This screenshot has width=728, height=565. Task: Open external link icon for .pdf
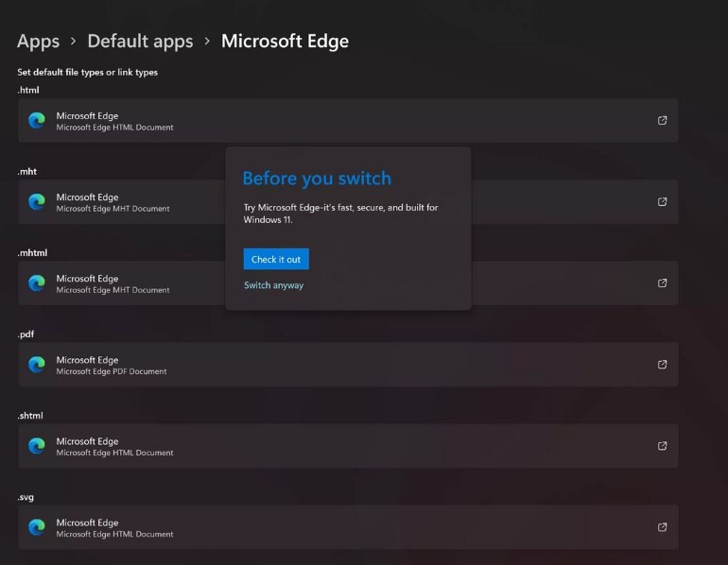(662, 364)
